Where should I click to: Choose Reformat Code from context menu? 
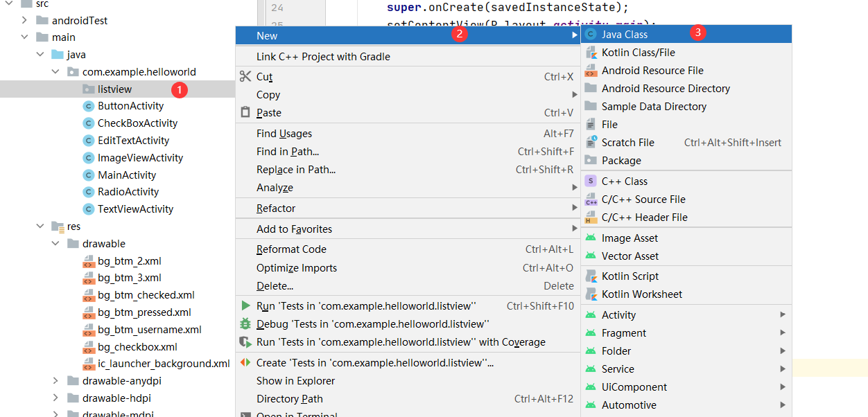[291, 249]
